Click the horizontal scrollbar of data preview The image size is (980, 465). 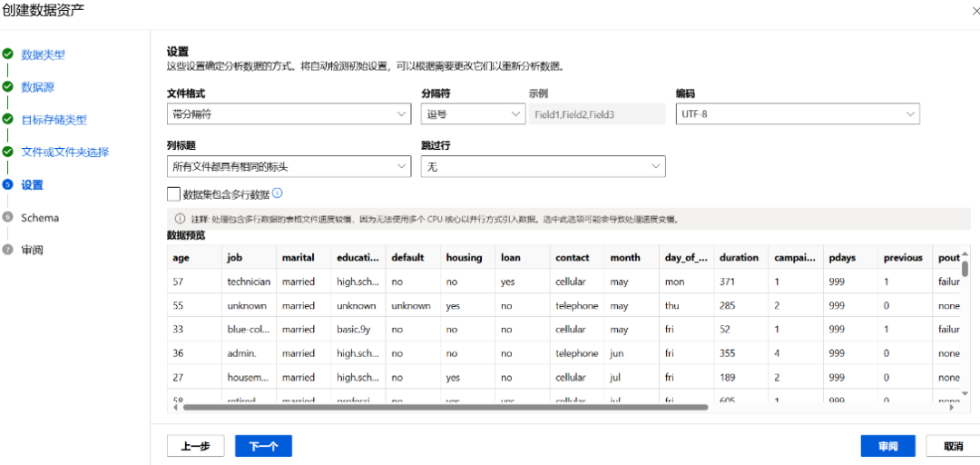(445, 407)
